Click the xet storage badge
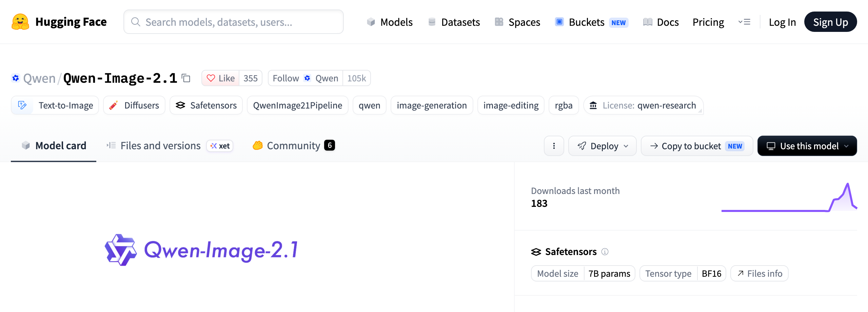 (220, 146)
